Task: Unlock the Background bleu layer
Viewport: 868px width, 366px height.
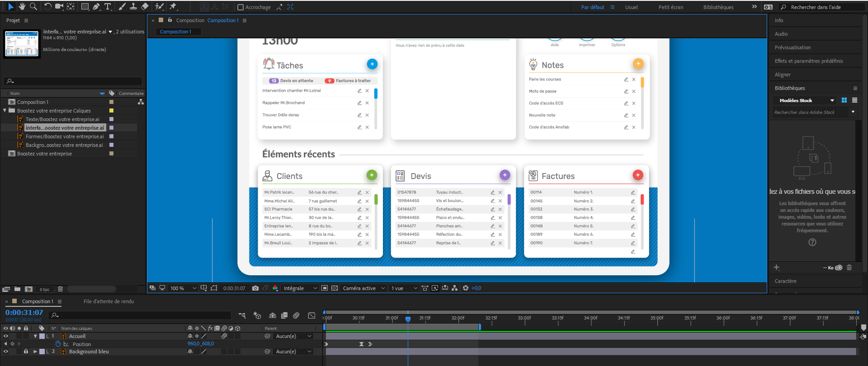Action: coord(26,352)
